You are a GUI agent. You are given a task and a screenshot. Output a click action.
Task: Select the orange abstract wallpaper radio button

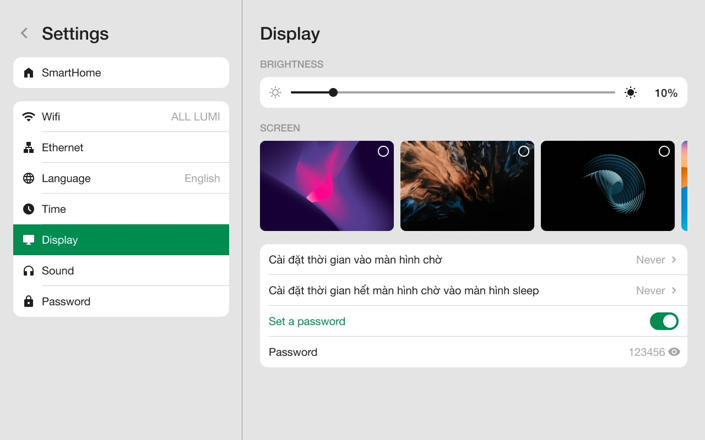point(523,152)
